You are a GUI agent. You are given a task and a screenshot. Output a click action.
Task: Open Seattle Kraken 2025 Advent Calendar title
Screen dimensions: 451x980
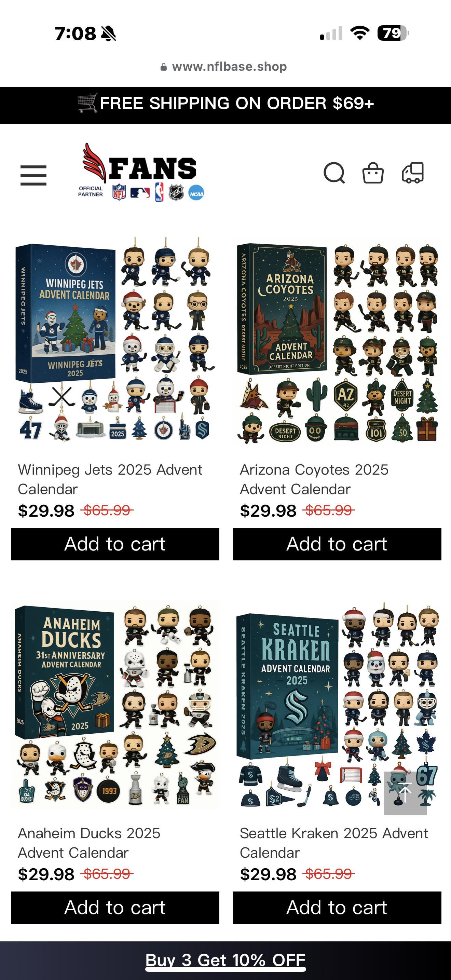pyautogui.click(x=334, y=843)
